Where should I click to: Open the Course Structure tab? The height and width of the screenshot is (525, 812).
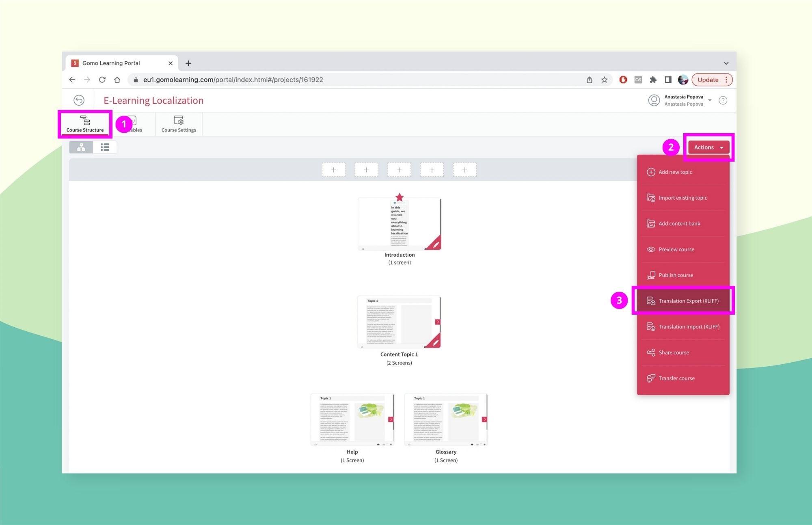tap(85, 124)
